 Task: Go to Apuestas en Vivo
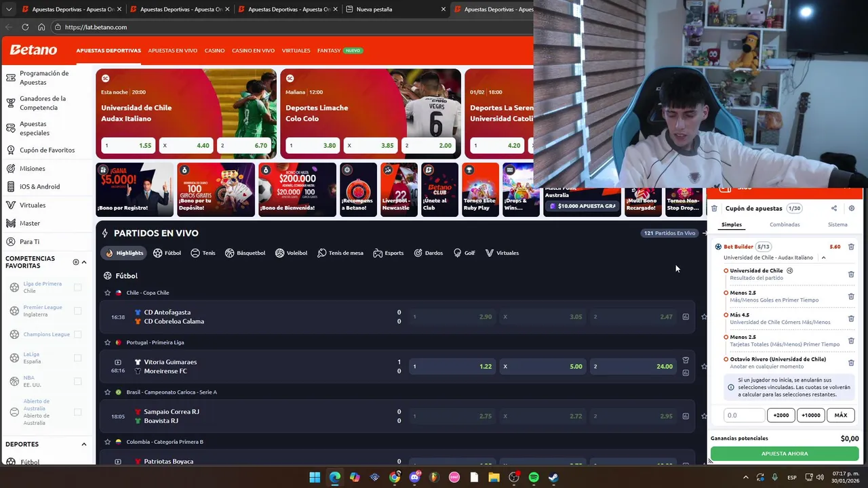click(x=173, y=51)
